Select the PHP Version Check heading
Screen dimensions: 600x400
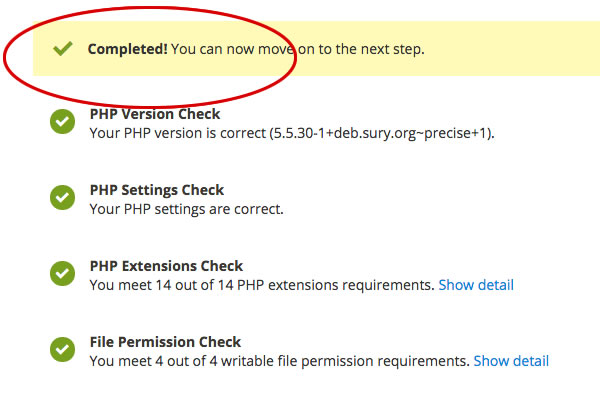click(155, 114)
